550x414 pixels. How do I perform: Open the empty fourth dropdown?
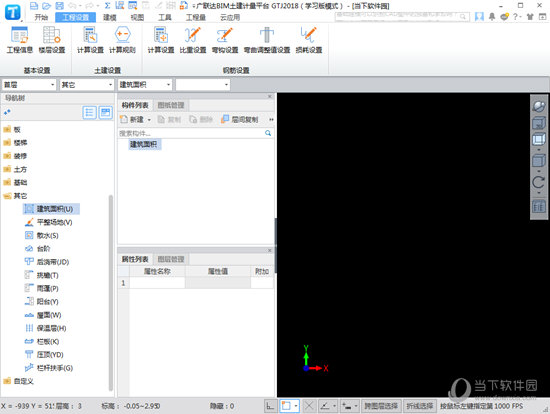click(203, 85)
